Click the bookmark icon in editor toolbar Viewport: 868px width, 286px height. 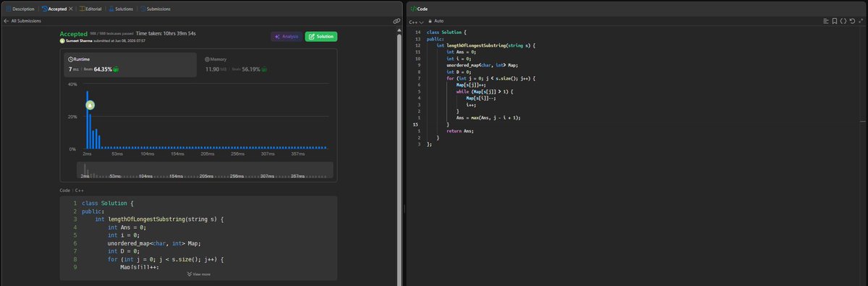click(x=834, y=22)
